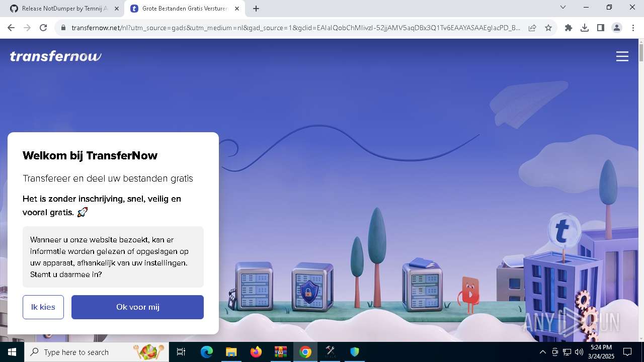Viewport: 644px width, 362px height.
Task: Click 'Transfereer en deel uw bestanden gratis' text
Action: [x=108, y=178]
